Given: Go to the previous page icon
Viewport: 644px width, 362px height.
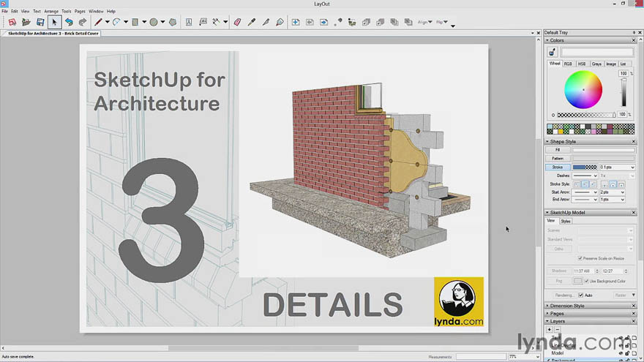Looking at the screenshot, I should tap(310, 22).
